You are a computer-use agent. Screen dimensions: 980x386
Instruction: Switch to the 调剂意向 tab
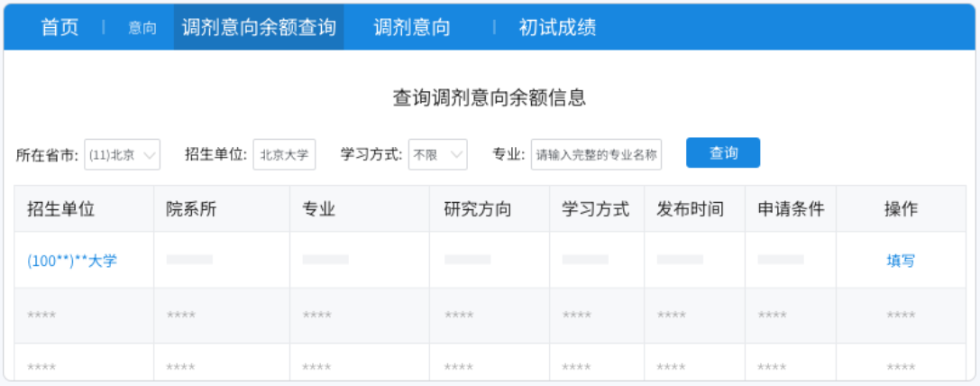412,27
